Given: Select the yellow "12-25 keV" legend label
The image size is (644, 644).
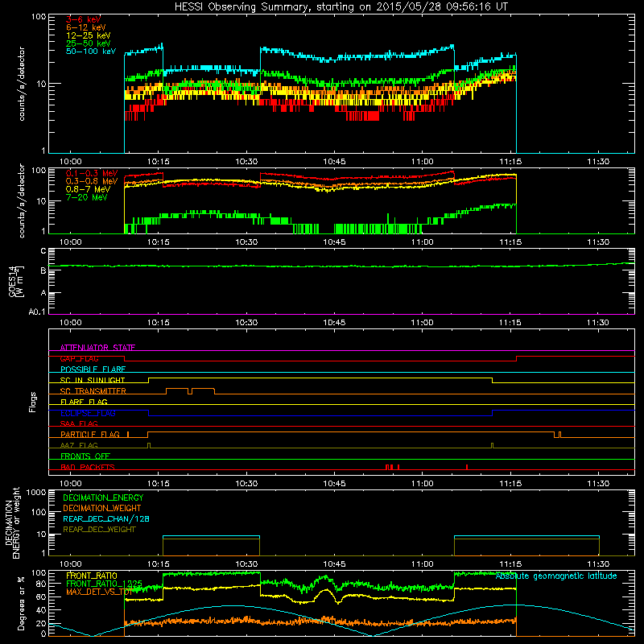Looking at the screenshot, I should pyautogui.click(x=88, y=35).
